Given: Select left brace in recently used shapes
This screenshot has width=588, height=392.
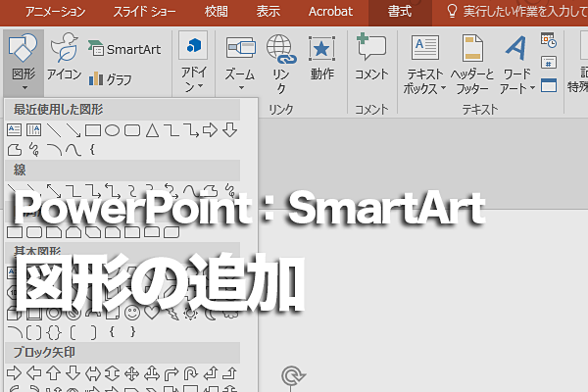Looking at the screenshot, I should tap(93, 150).
